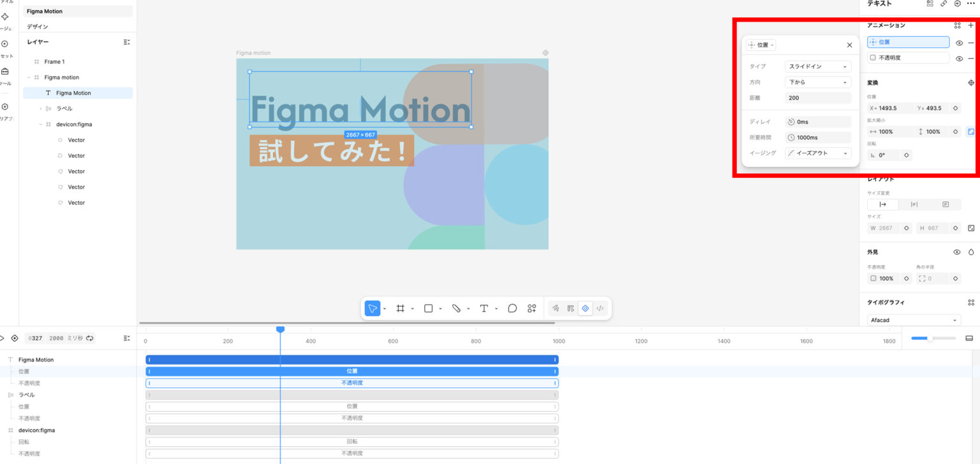Screen dimensions: 980x464
Task: Toggle visibility of the 不透明度 animation
Action: click(x=959, y=58)
